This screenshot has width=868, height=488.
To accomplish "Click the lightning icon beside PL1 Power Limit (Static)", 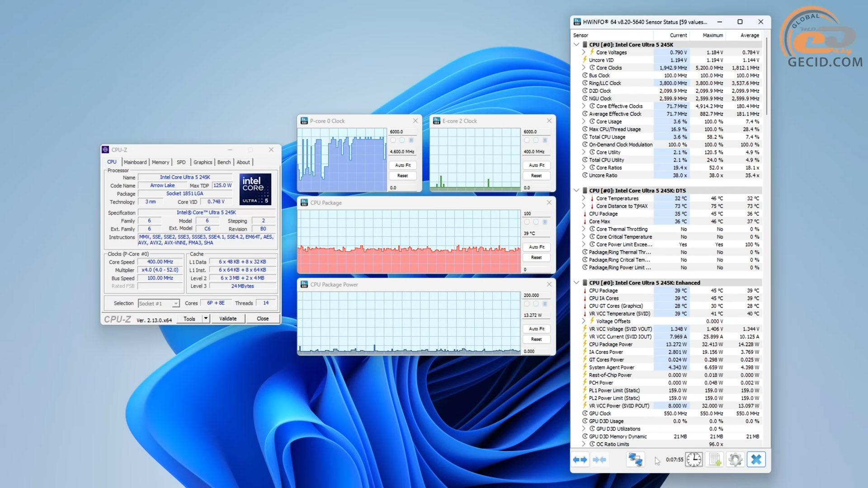I will [x=585, y=390].
